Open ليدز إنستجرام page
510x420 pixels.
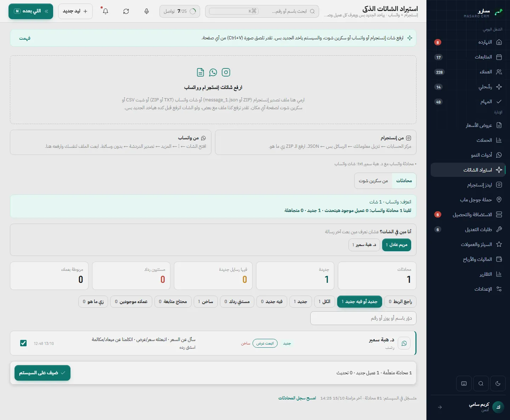[468, 185]
